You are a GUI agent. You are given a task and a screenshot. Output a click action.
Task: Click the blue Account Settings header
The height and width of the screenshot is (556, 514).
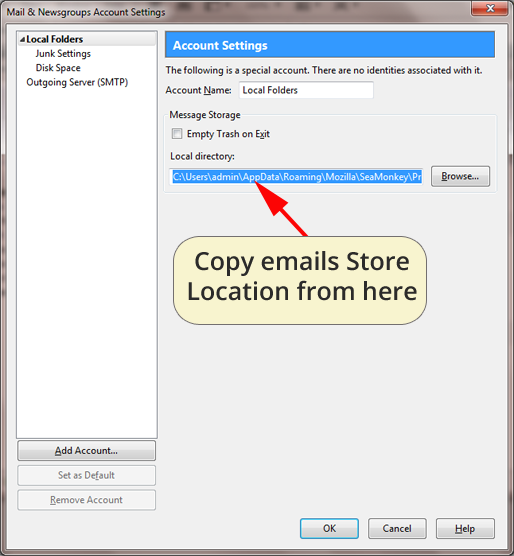pyautogui.click(x=330, y=45)
